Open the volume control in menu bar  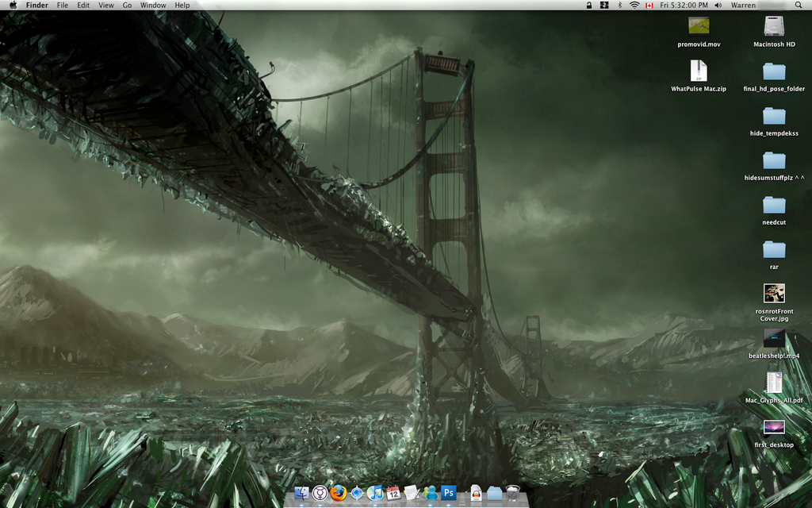click(718, 6)
